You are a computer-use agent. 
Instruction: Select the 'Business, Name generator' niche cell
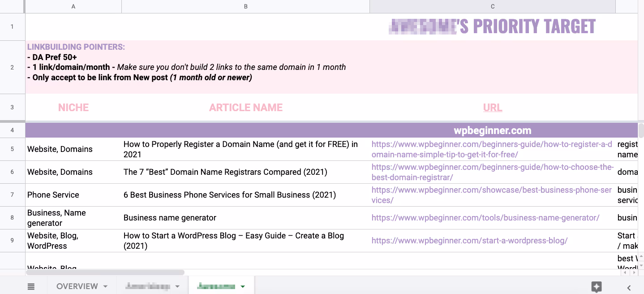[73, 218]
